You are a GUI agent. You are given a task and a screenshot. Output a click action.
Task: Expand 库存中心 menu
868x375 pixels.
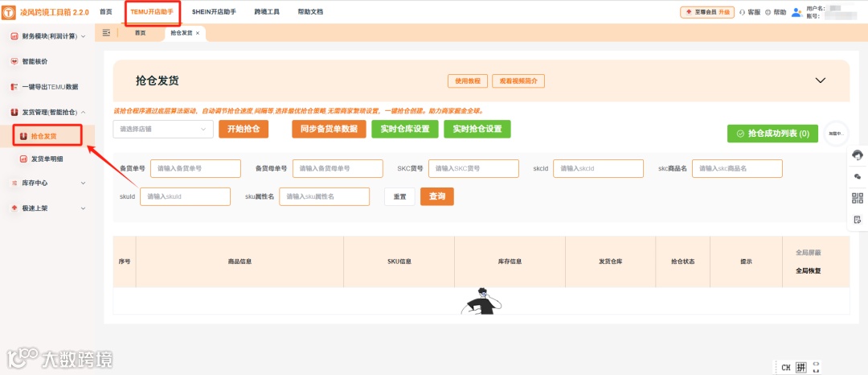(x=83, y=183)
